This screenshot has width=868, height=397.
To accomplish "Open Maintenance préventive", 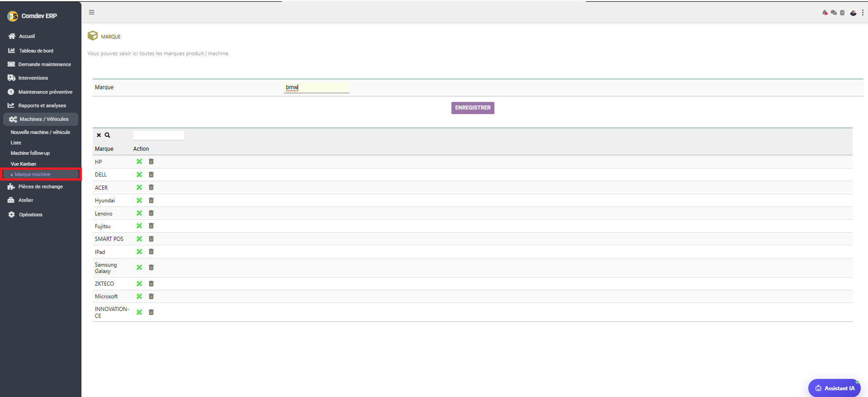I will (x=45, y=92).
